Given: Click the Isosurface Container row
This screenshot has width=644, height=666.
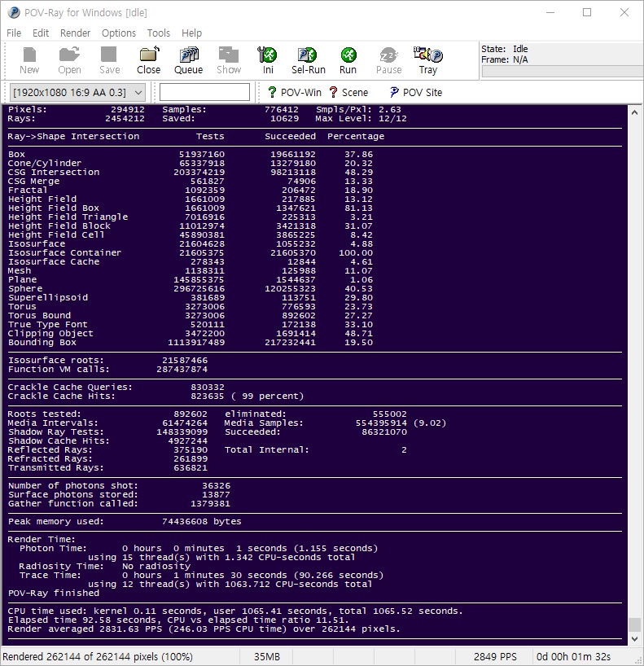Looking at the screenshot, I should click(191, 252).
